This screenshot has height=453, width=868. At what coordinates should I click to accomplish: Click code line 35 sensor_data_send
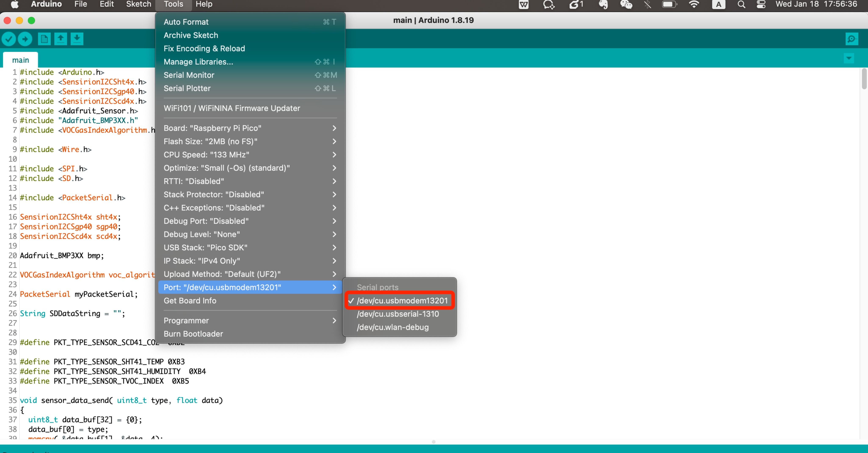(121, 400)
